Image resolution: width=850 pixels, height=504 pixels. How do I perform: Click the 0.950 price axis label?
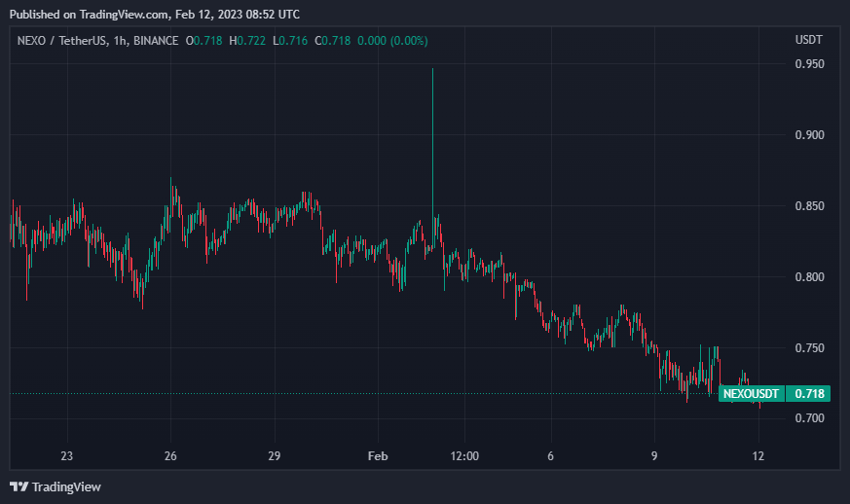pos(810,64)
